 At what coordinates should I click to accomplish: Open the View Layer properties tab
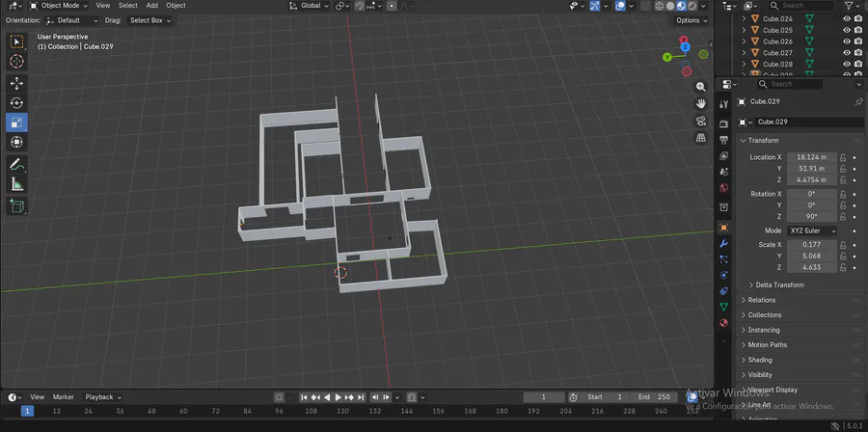723,155
